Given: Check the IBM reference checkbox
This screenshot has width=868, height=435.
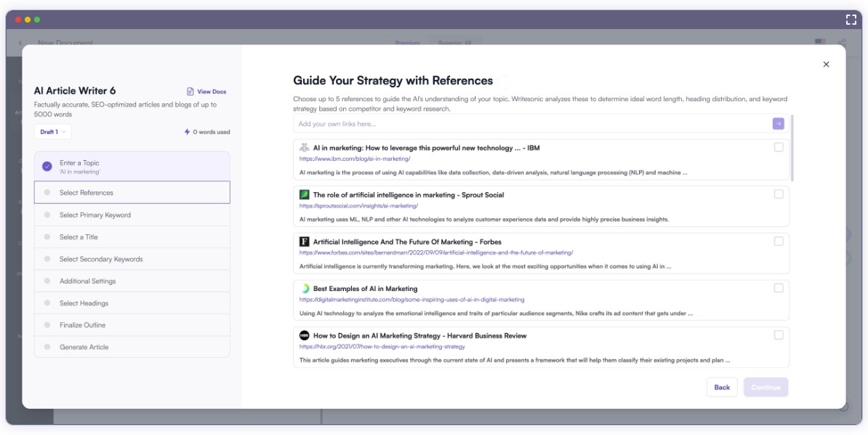Looking at the screenshot, I should coord(779,148).
